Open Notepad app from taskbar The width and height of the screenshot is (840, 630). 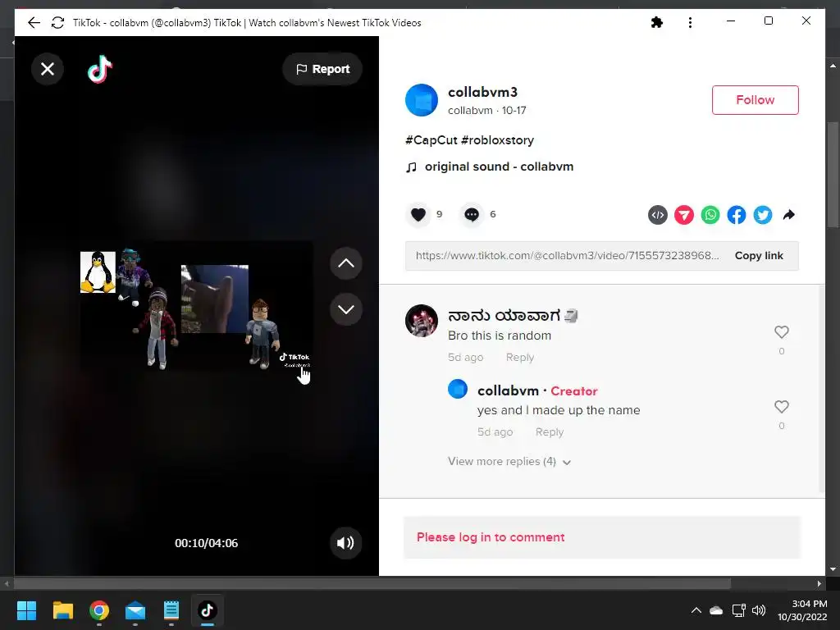pyautogui.click(x=171, y=610)
